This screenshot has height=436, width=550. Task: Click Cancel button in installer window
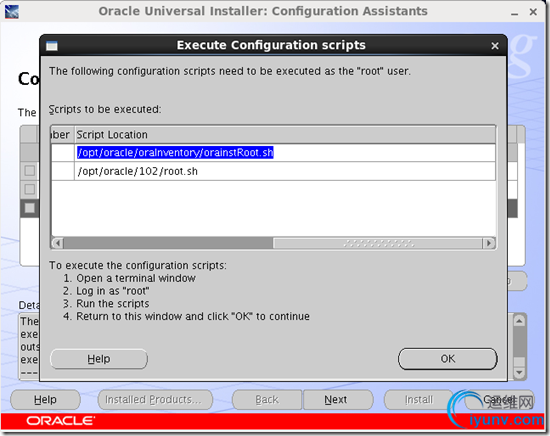coord(499,400)
